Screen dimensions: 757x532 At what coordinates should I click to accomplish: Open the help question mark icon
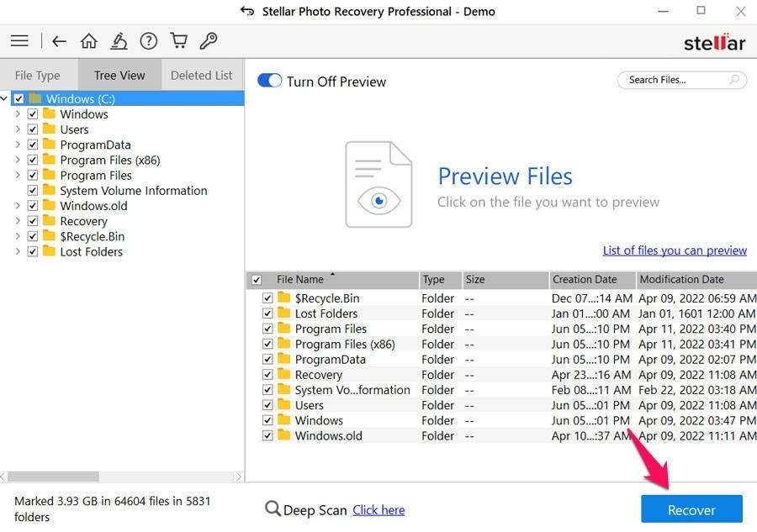coord(149,40)
